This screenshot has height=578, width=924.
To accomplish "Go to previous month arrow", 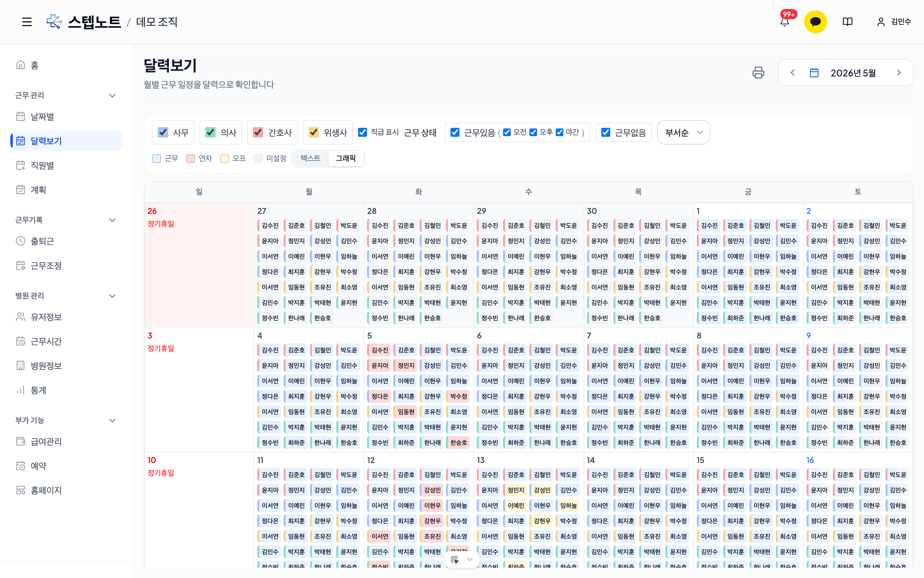I will [792, 73].
